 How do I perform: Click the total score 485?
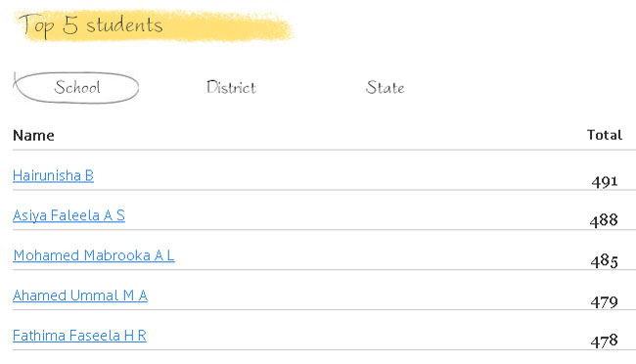click(x=605, y=260)
